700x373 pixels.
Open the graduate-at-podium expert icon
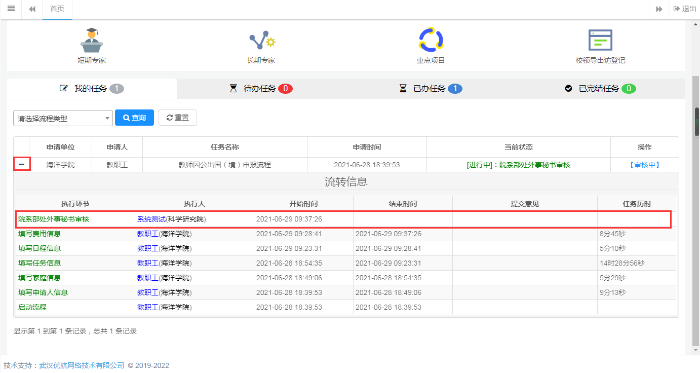coord(92,40)
